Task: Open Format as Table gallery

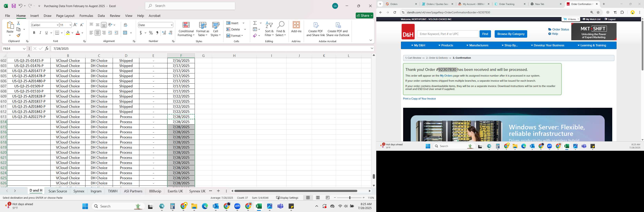Action: [203, 29]
